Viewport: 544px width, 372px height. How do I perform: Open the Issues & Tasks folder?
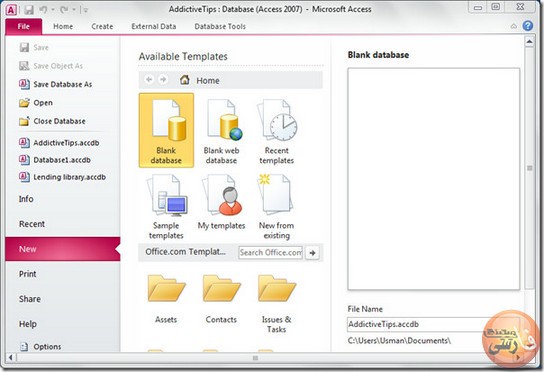pyautogui.click(x=277, y=304)
